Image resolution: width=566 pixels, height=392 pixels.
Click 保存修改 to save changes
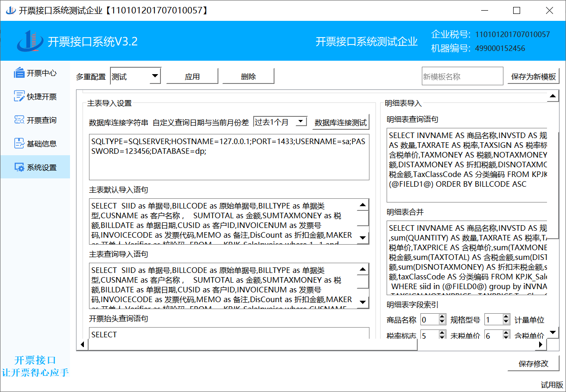[533, 364]
